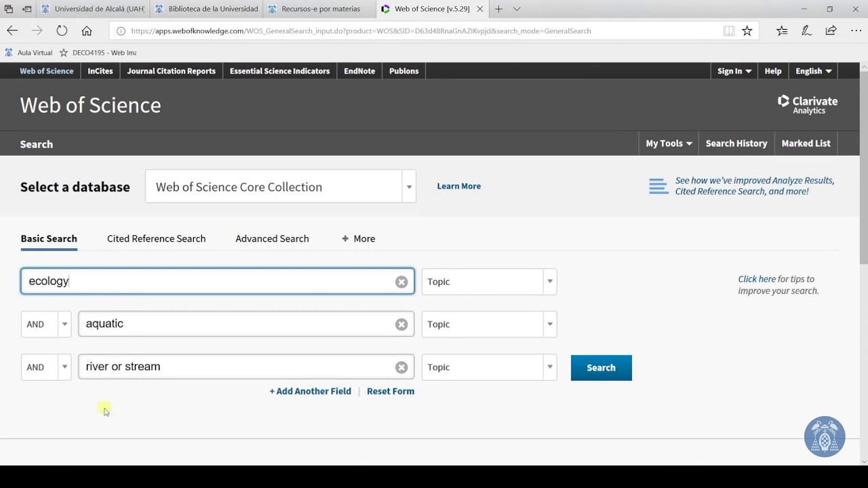Click here for search tips link

click(x=757, y=279)
